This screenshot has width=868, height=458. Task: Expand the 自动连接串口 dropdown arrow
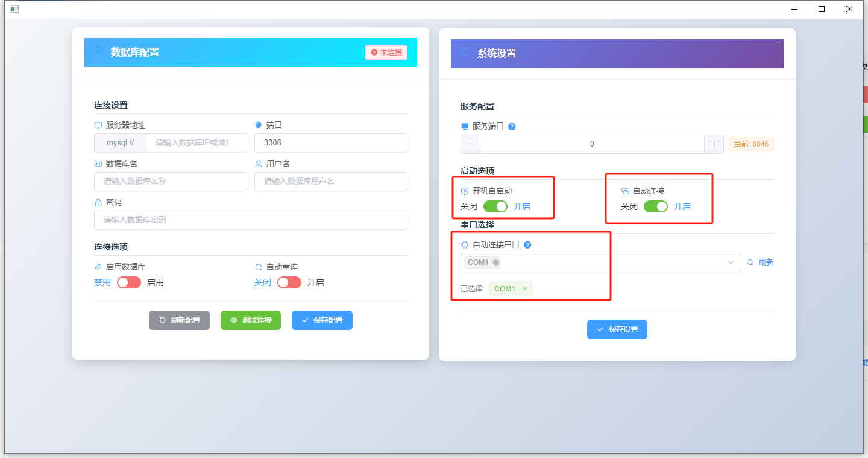coord(731,262)
